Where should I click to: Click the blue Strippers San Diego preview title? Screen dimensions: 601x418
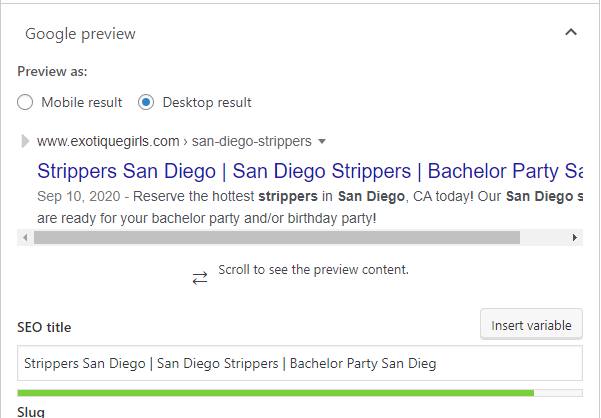[x=310, y=171]
